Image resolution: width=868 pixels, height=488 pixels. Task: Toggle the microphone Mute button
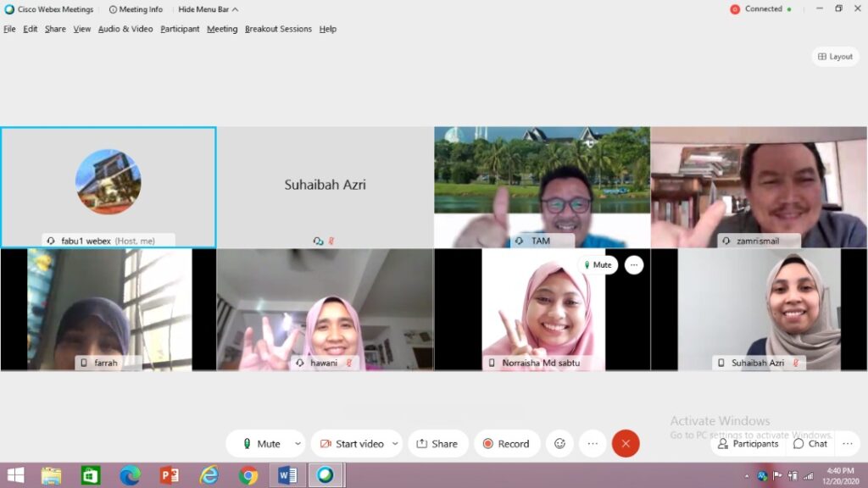(261, 443)
